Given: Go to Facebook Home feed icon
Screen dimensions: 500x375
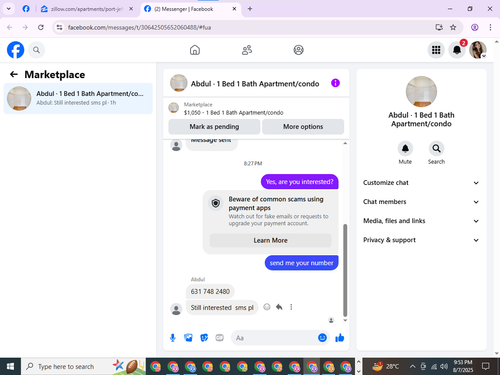Looking at the screenshot, I should [195, 50].
